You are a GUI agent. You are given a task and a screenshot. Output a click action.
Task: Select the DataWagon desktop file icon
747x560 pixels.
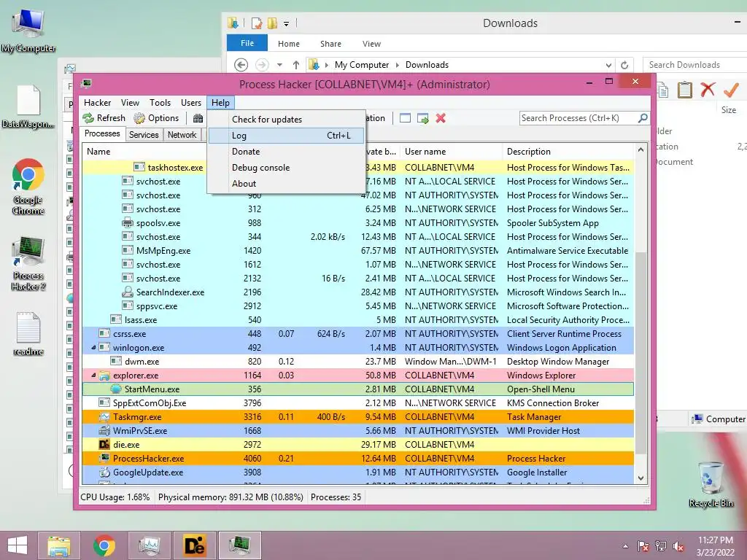28,106
